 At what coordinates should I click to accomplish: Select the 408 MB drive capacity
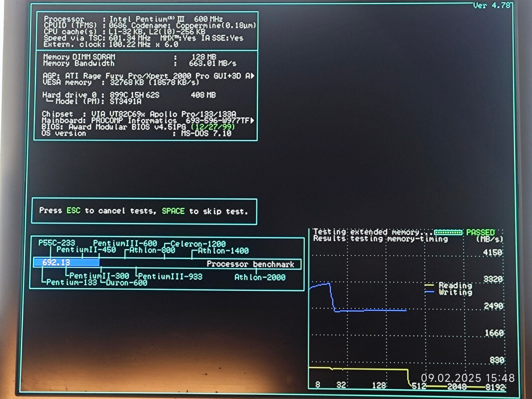203,95
